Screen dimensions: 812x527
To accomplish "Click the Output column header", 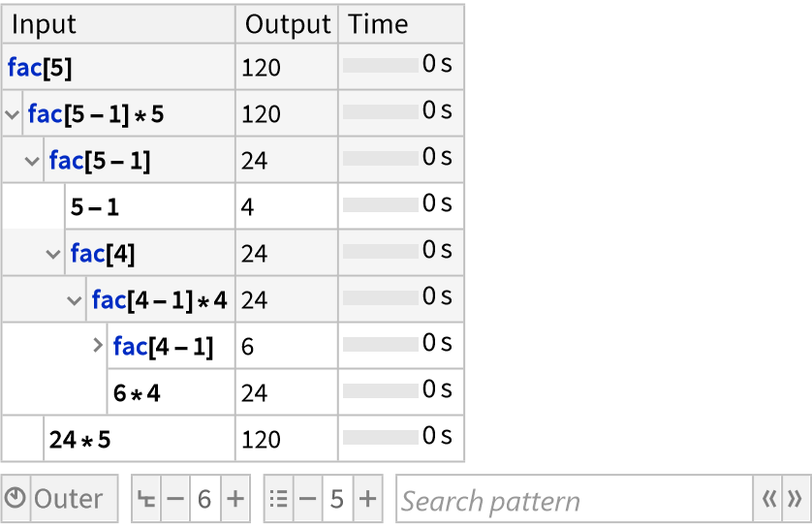I will pos(287,24).
